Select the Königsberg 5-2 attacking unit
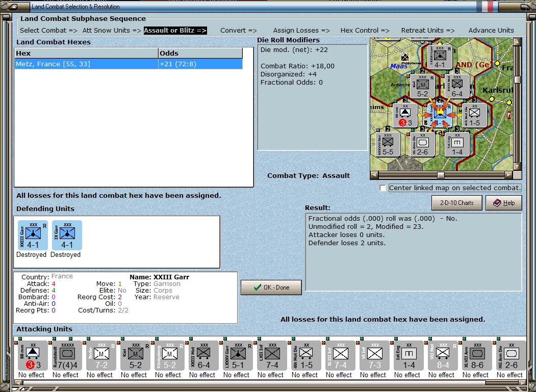Image resolution: width=536 pixels, height=392 pixels. coord(169,355)
